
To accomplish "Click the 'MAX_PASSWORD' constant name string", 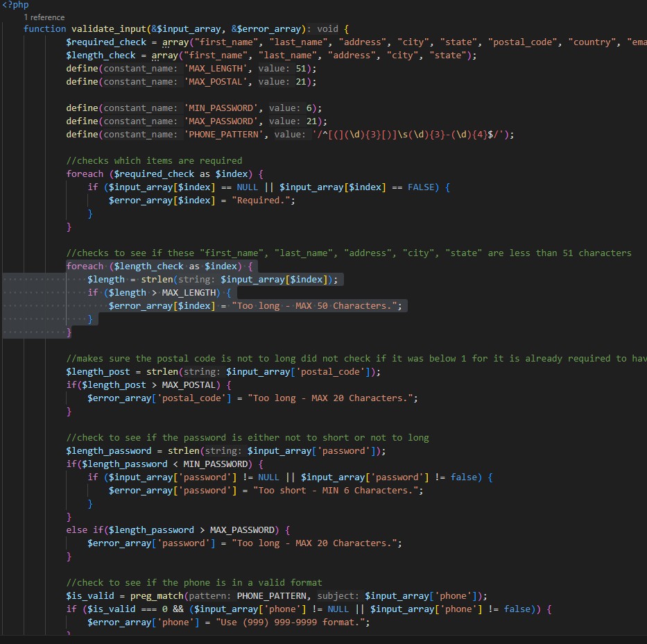I will coord(221,121).
